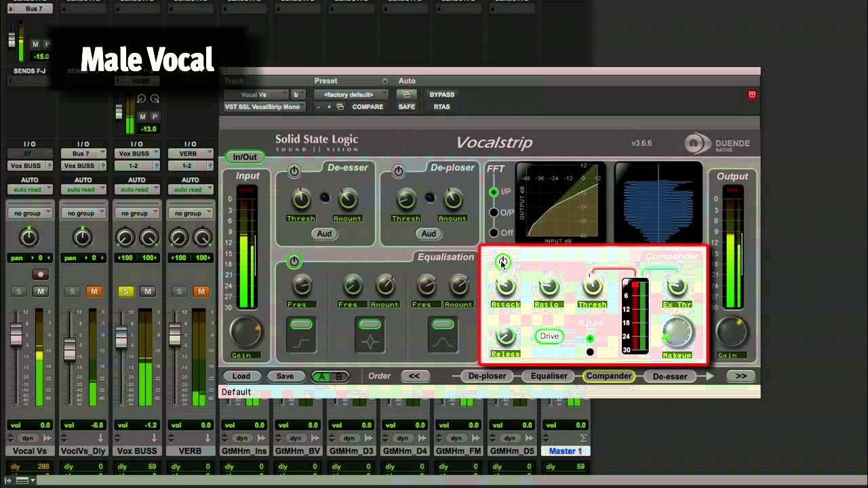868x488 pixels.
Task: Select FFT Off radio option
Action: coord(494,232)
